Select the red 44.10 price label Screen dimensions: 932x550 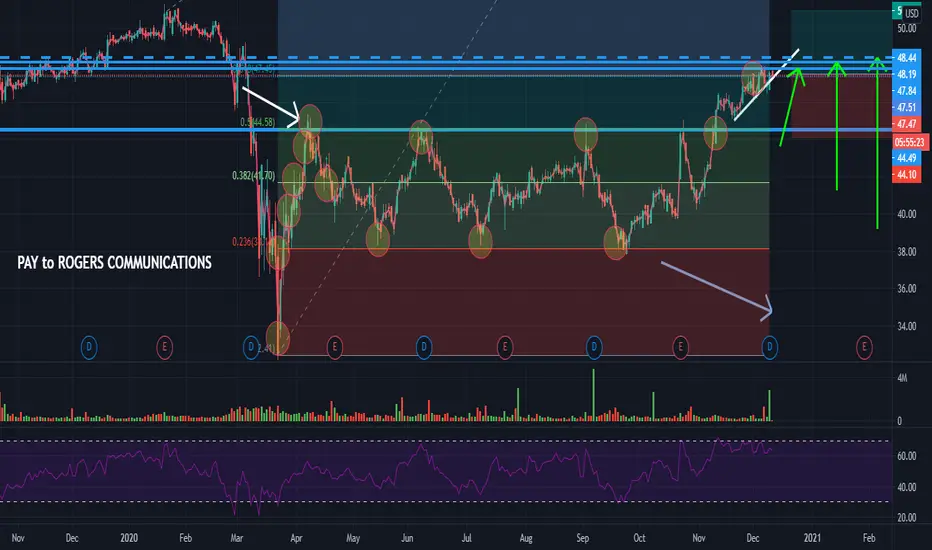[906, 175]
